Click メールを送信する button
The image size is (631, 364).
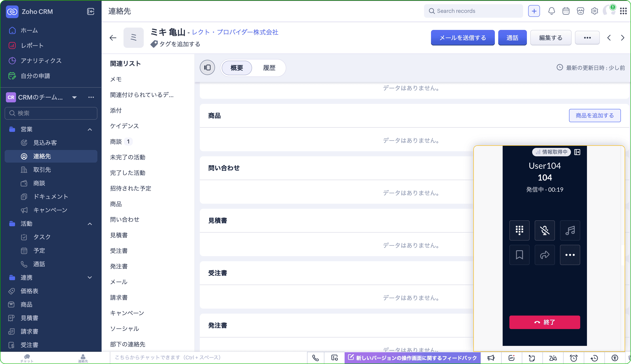click(x=462, y=38)
